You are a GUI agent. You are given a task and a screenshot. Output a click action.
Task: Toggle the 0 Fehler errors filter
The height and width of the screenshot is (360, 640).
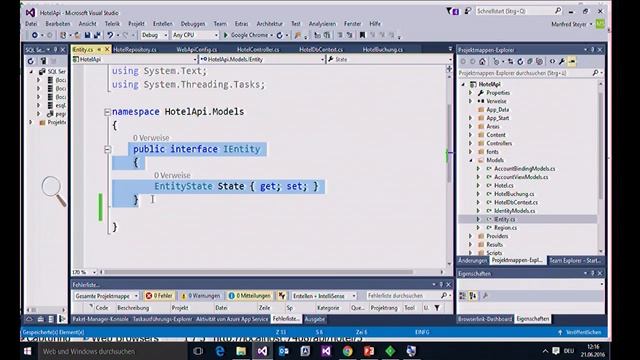point(160,296)
